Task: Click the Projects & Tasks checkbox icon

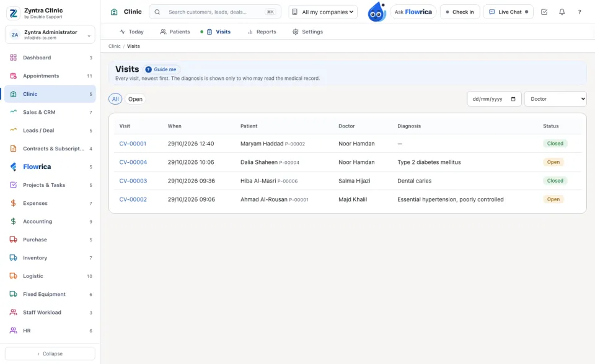Action: 13,185
